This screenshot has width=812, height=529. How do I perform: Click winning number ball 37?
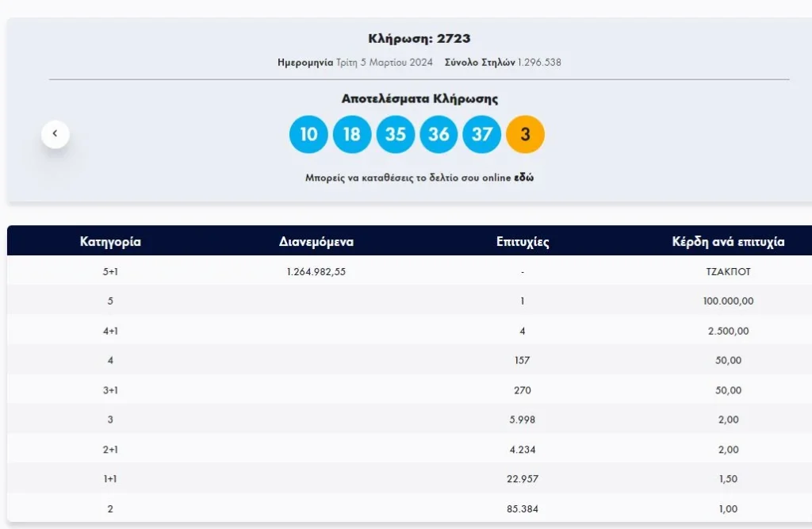[481, 134]
